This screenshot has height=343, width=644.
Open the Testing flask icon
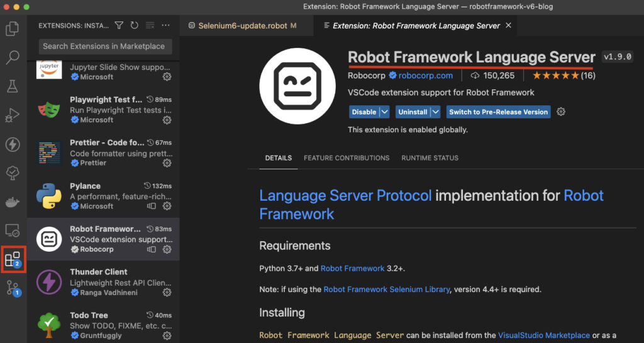13,86
